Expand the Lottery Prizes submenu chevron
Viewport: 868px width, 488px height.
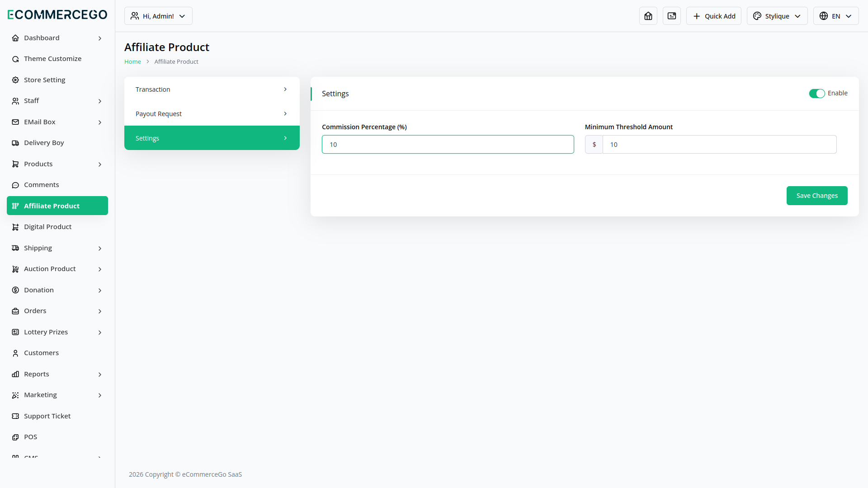[100, 333]
